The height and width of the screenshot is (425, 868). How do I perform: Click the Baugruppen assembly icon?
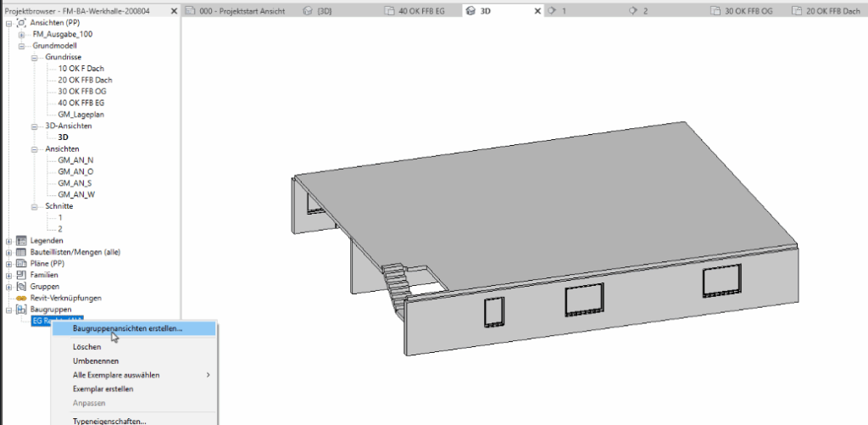pyautogui.click(x=21, y=310)
